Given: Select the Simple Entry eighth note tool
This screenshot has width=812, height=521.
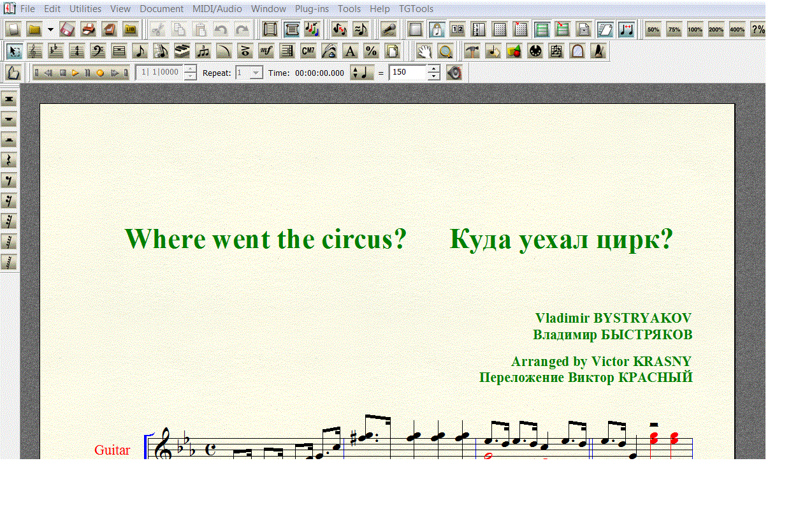Looking at the screenshot, I should point(140,51).
